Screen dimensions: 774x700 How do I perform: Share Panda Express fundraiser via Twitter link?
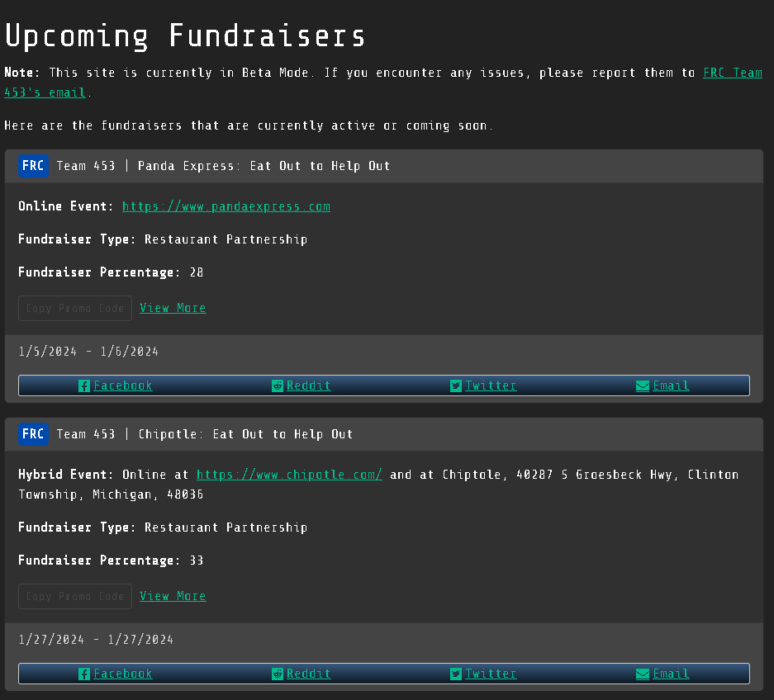click(x=491, y=385)
